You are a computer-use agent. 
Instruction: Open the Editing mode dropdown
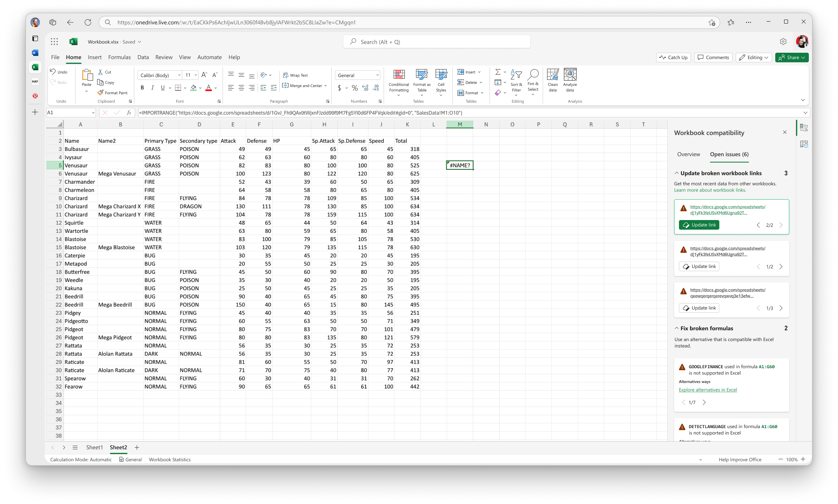pyautogui.click(x=754, y=58)
